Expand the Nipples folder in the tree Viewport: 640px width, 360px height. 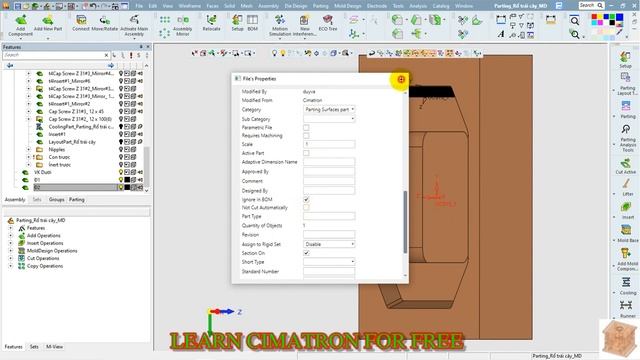coord(29,149)
